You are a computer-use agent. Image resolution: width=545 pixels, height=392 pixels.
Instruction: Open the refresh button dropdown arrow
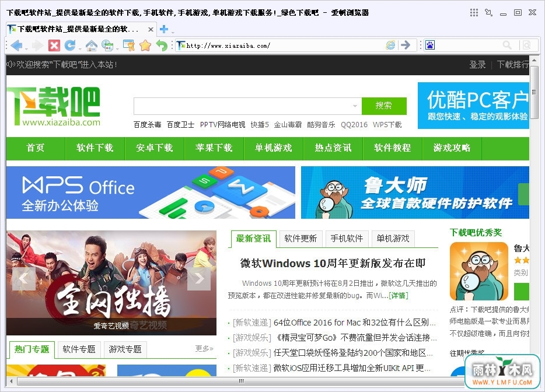point(80,48)
